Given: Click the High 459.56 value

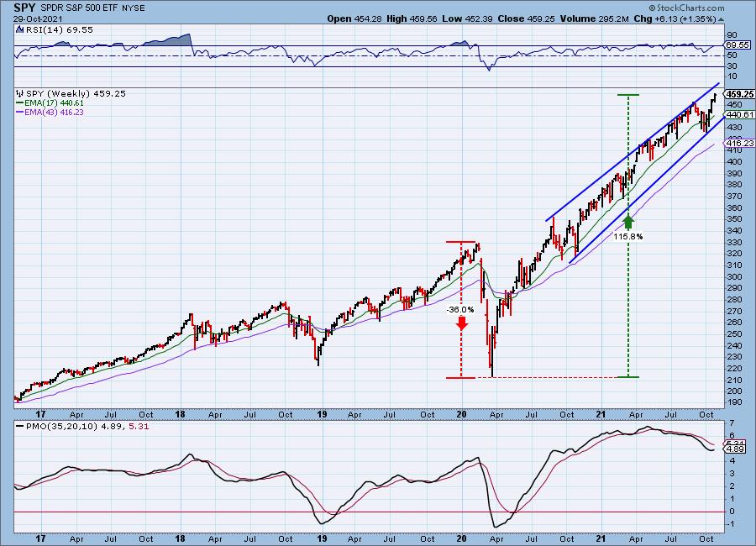Looking at the screenshot, I should click(412, 18).
